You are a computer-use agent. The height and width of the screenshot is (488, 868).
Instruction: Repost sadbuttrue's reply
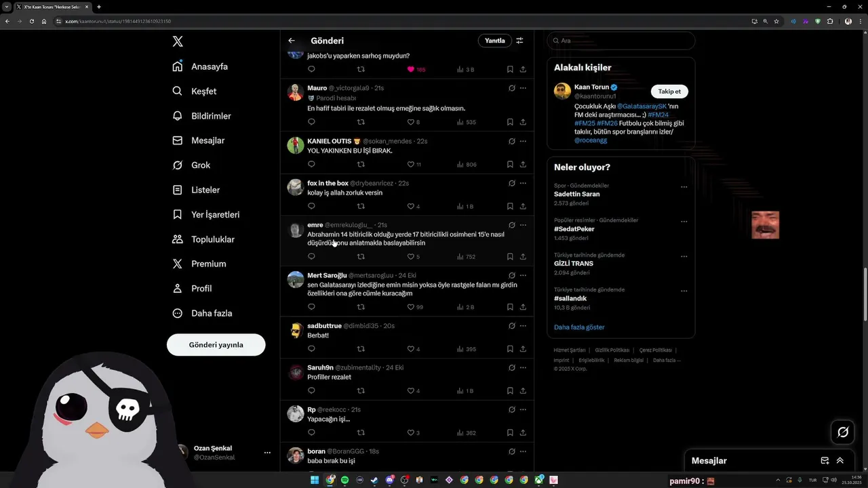(x=361, y=349)
